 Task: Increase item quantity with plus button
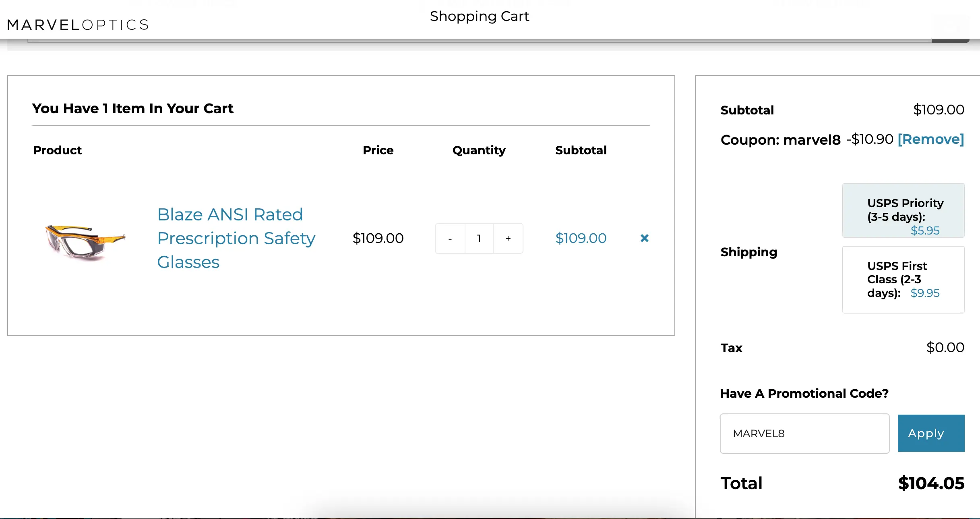508,239
